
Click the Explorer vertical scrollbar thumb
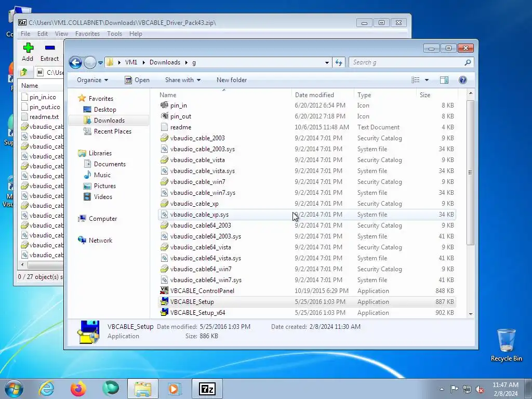[x=470, y=172]
